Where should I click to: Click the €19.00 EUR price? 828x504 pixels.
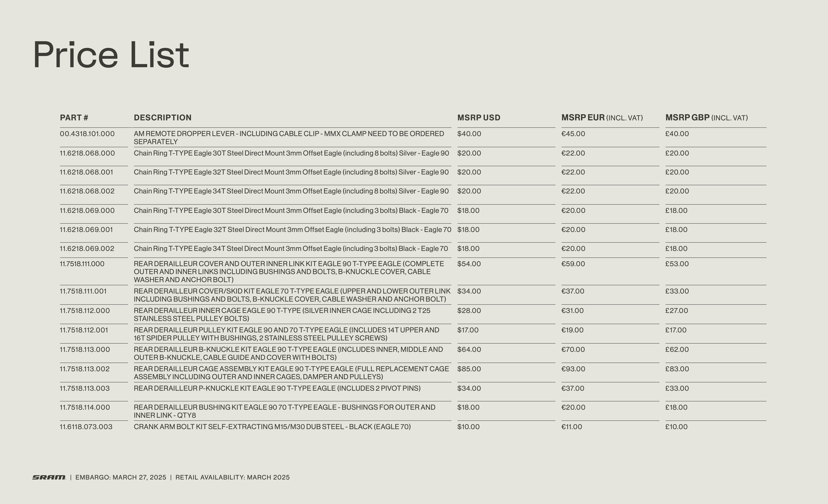(x=573, y=330)
